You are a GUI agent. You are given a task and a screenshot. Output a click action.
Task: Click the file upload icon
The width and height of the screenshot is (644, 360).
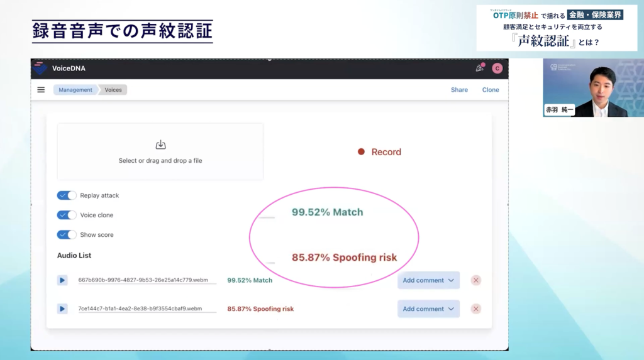click(x=160, y=145)
